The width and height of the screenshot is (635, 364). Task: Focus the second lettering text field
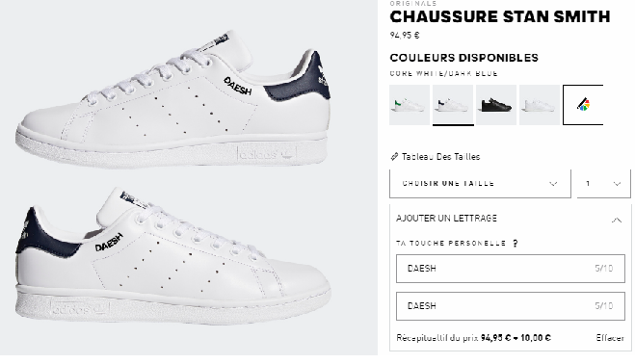[511, 306]
